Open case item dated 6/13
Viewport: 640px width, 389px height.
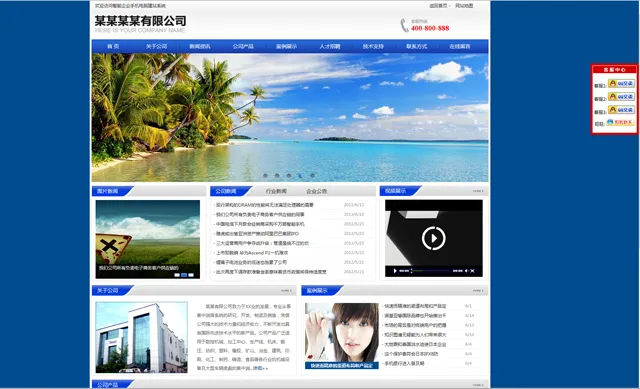tap(415, 325)
